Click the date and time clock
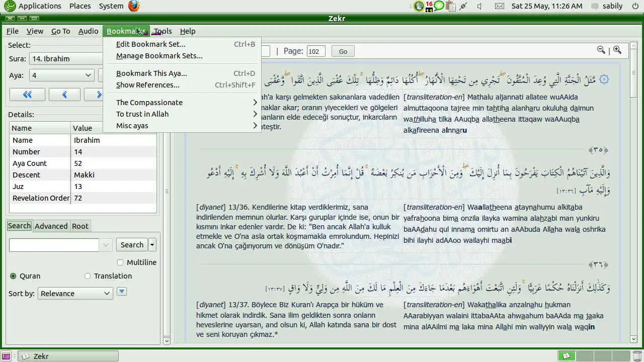 pyautogui.click(x=547, y=6)
